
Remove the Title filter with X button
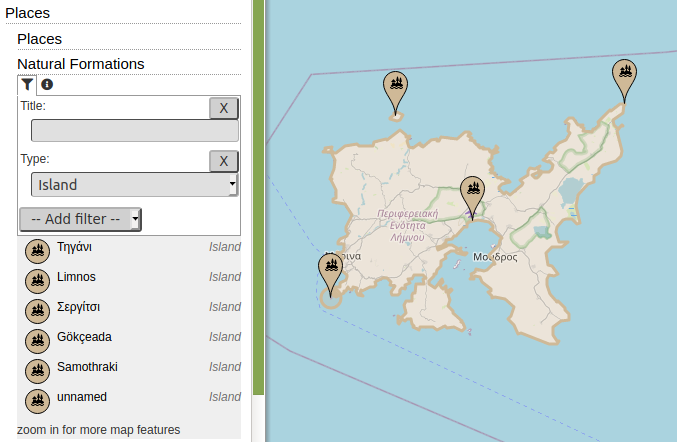tap(224, 108)
